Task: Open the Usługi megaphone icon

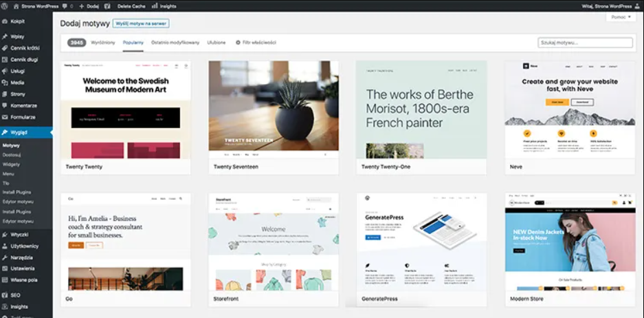Action: [x=5, y=71]
